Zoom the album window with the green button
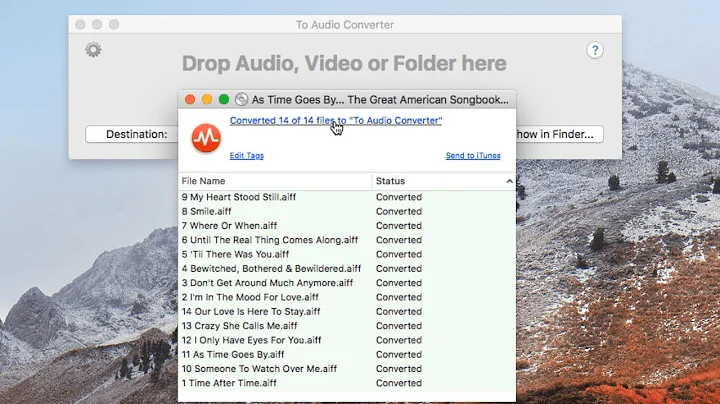Viewport: 720px width, 404px height. coord(224,99)
